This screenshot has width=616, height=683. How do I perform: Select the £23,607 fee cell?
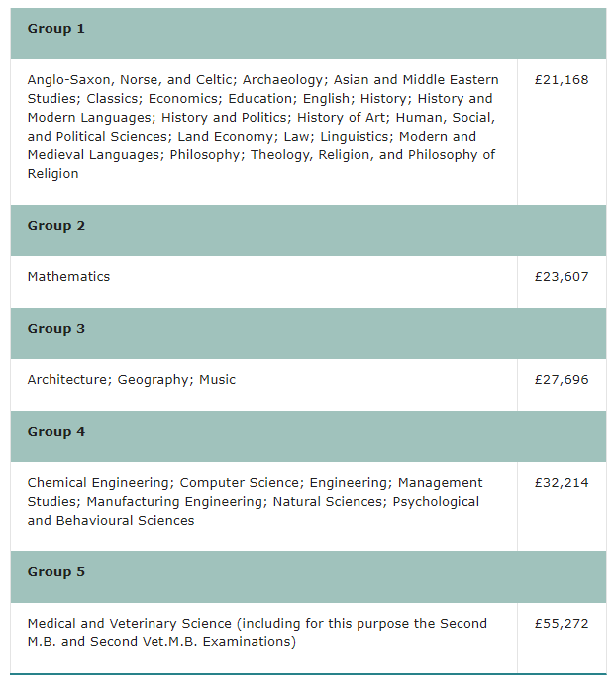(x=562, y=282)
